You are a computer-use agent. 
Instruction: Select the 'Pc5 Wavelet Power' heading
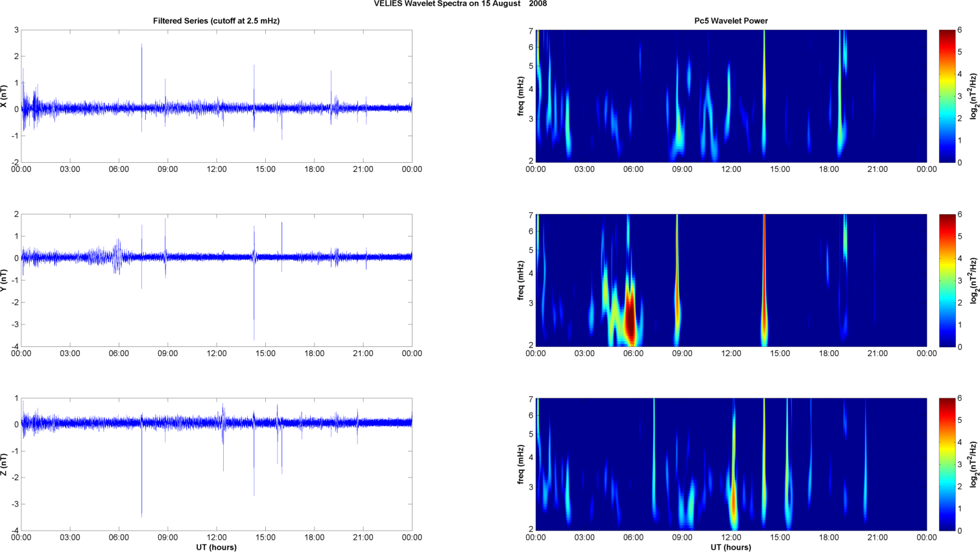731,21
